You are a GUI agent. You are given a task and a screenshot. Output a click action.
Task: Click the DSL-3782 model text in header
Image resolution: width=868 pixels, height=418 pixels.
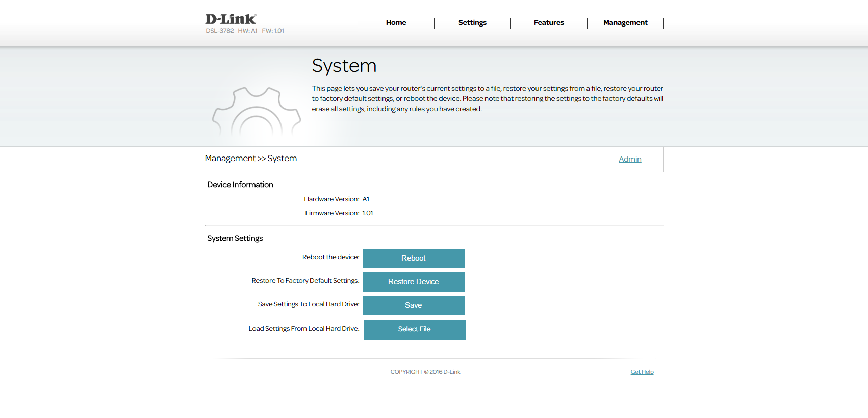click(x=220, y=31)
